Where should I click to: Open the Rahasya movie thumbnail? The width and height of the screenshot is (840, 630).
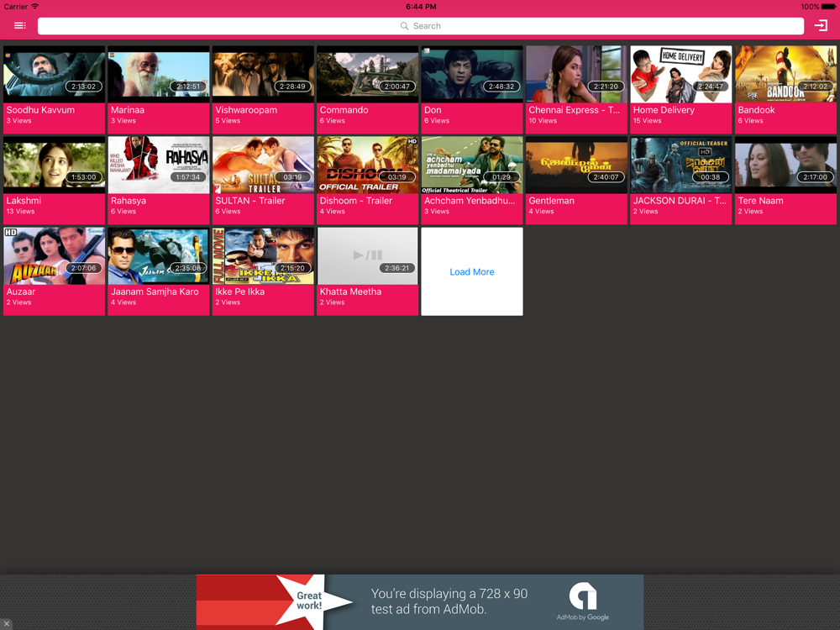(159, 165)
